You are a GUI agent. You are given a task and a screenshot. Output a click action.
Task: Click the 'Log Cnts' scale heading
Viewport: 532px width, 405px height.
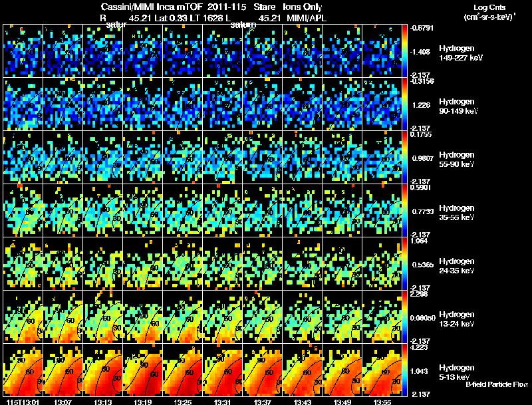(x=489, y=7)
